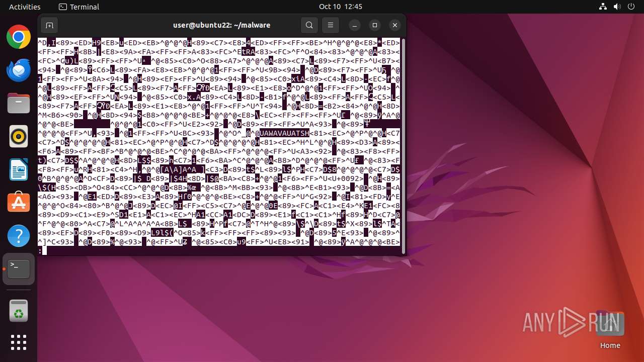Open the Home folder on desktop
This screenshot has width=644, height=362.
[610, 329]
